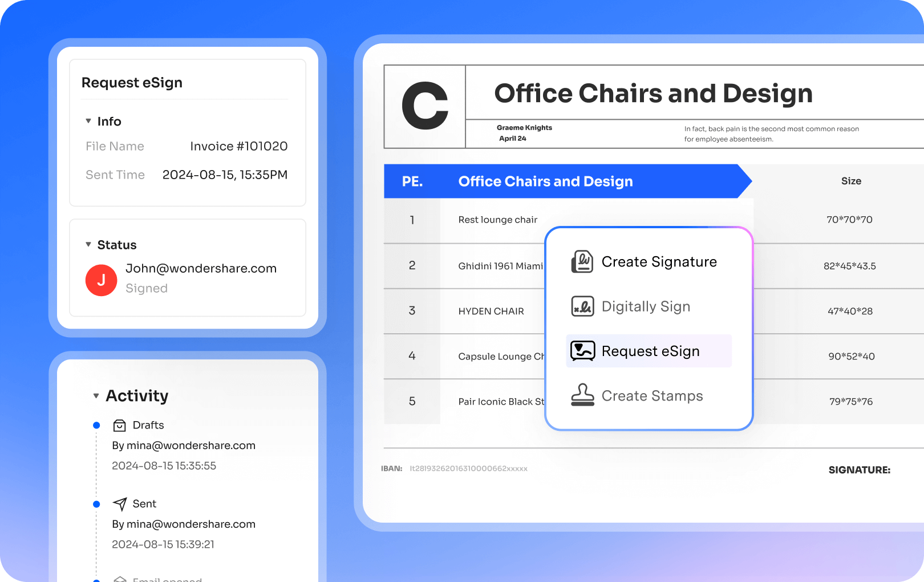Viewport: 924px width, 582px height.
Task: Click the Capsule Lounge row name
Action: pos(502,357)
